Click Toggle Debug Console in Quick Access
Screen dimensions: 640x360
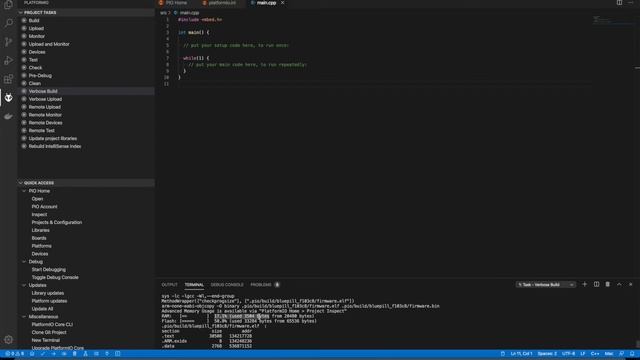pyautogui.click(x=55, y=277)
